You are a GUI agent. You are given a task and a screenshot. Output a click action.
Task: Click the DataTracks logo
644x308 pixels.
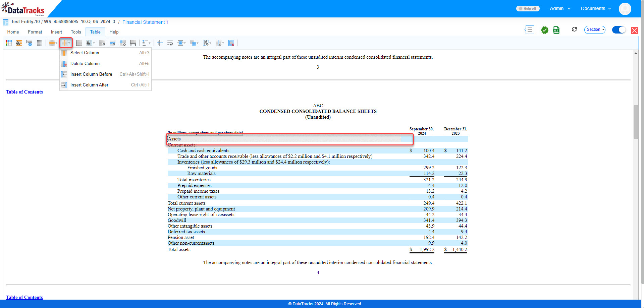(23, 9)
